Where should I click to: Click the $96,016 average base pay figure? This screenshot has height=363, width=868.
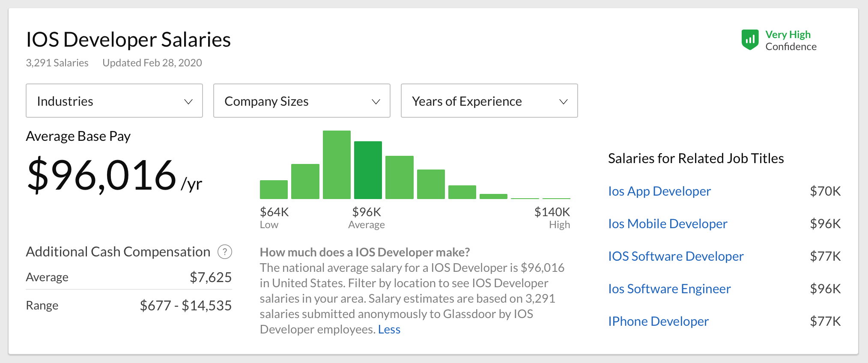102,175
